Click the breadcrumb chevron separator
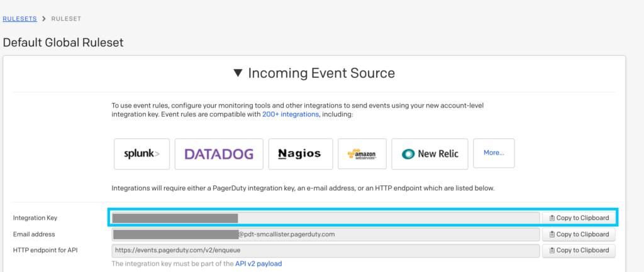This screenshot has height=272, width=644. pyautogui.click(x=44, y=19)
